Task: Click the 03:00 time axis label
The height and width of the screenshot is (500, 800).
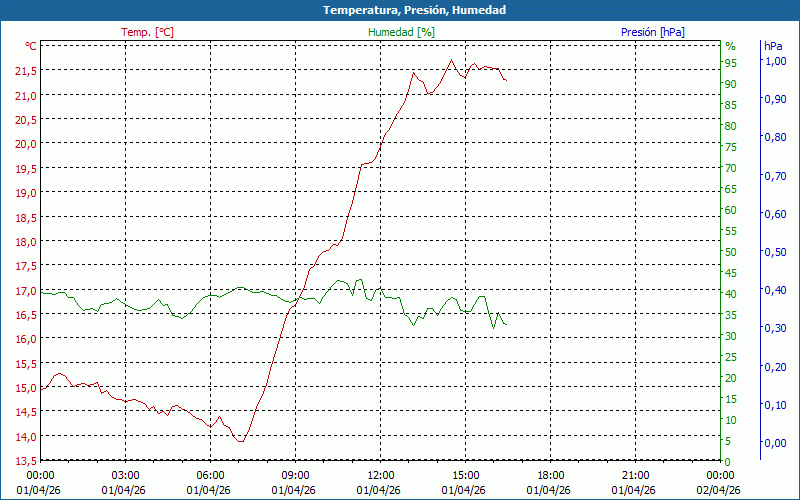Action: click(x=125, y=476)
